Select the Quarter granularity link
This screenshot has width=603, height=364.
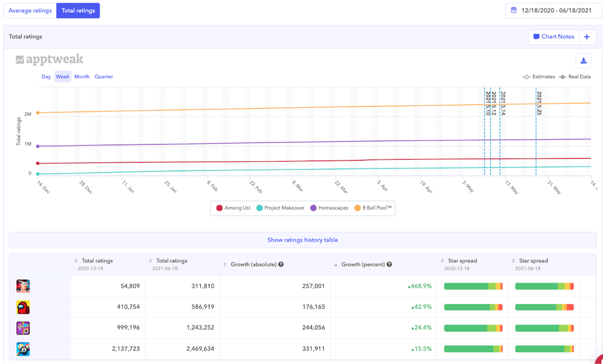point(104,77)
